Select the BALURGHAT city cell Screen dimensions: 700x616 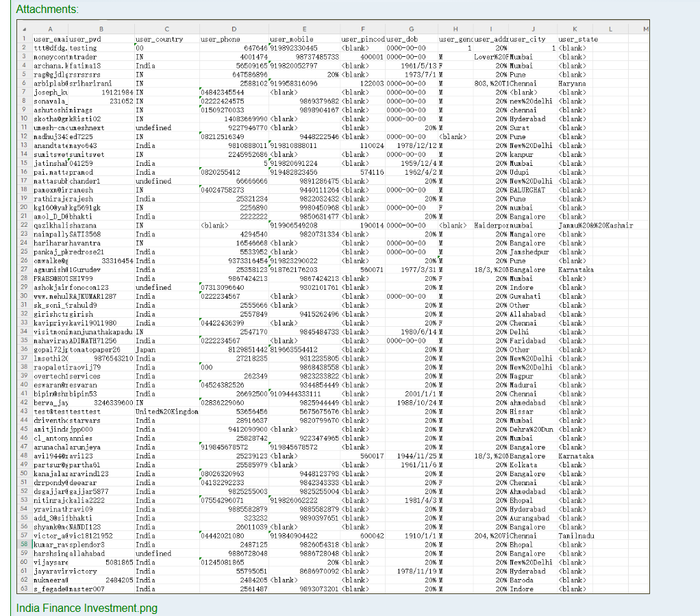tap(527, 190)
